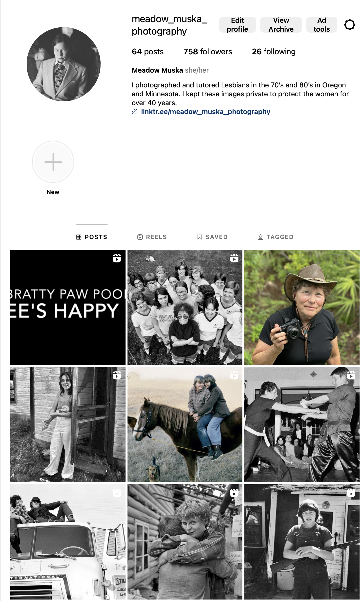Image resolution: width=364 pixels, height=601 pixels.
Task: Open the profile picture avatar
Action: (64, 64)
